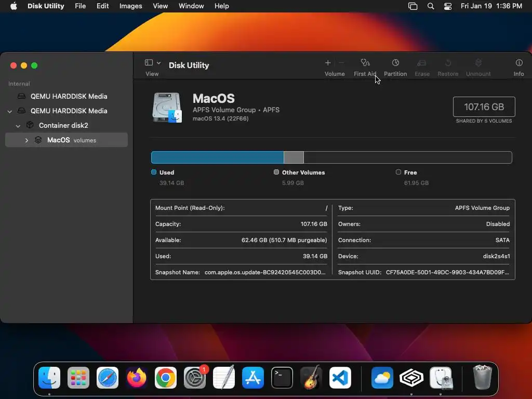Viewport: 532px width, 399px height.
Task: Click the Snapshot UUID value text
Action: click(x=447, y=272)
